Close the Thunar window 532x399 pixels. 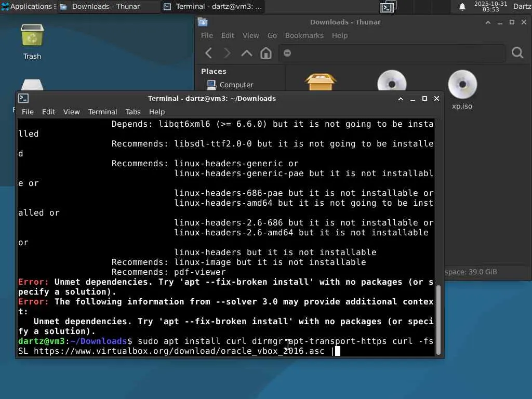tap(524, 22)
